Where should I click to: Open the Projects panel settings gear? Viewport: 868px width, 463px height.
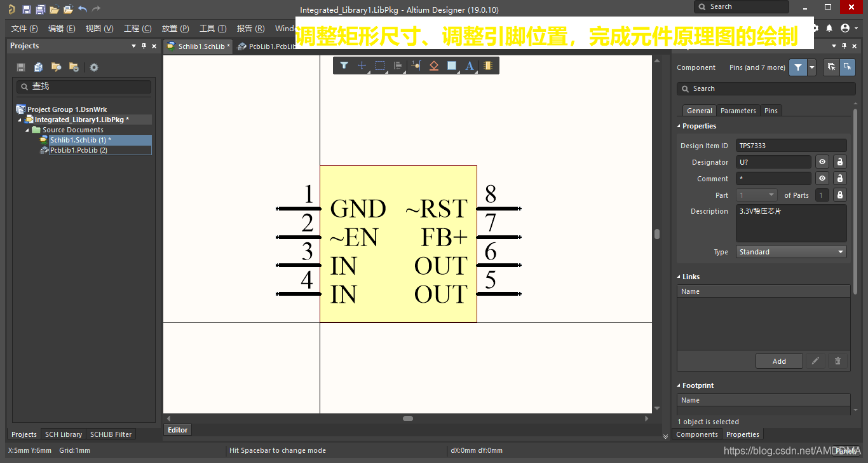(94, 67)
